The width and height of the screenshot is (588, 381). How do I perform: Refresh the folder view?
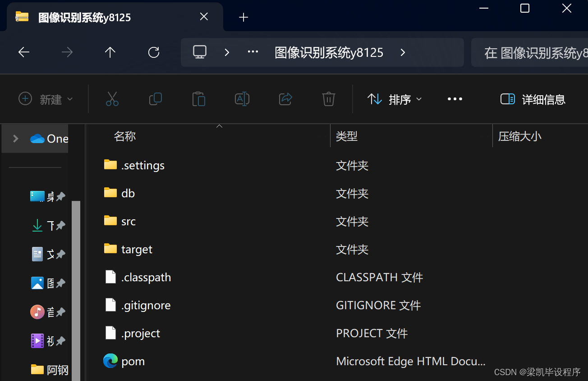click(x=153, y=52)
